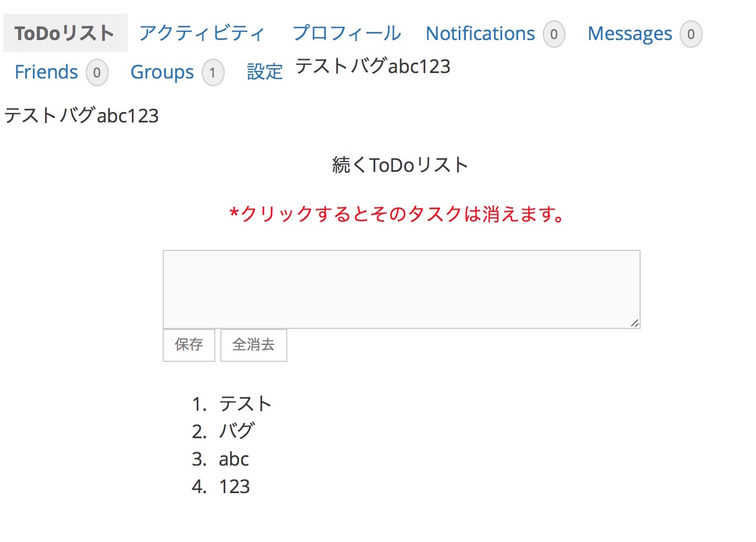Click the Notifications count badge
The image size is (756, 542).
tap(554, 35)
